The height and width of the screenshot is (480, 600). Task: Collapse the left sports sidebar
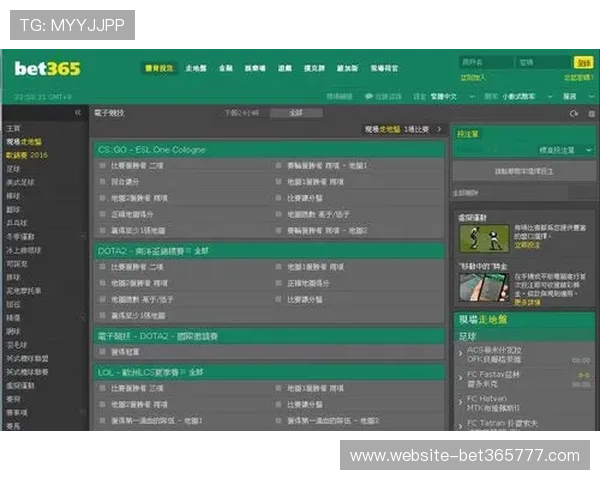pos(78,113)
